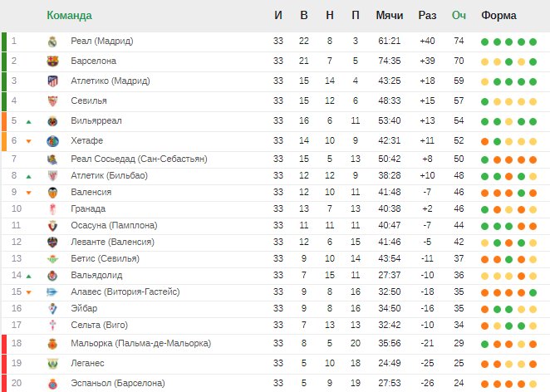Click the Barcelona club crest
550x392 pixels.
coord(52,61)
